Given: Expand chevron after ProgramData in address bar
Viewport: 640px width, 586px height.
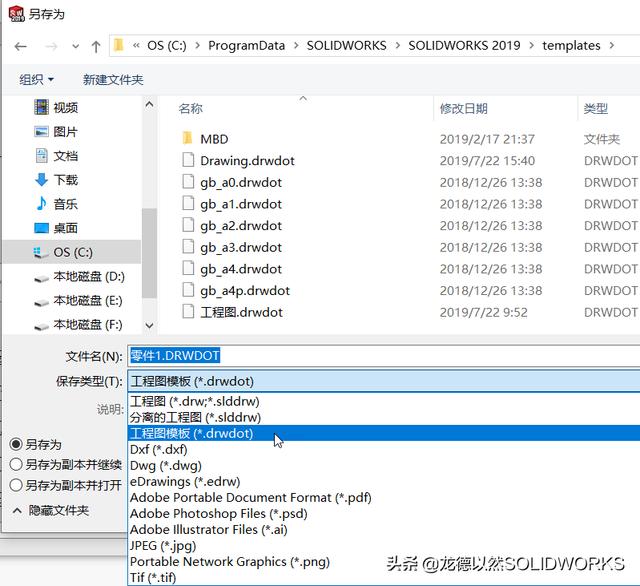Looking at the screenshot, I should tap(296, 45).
